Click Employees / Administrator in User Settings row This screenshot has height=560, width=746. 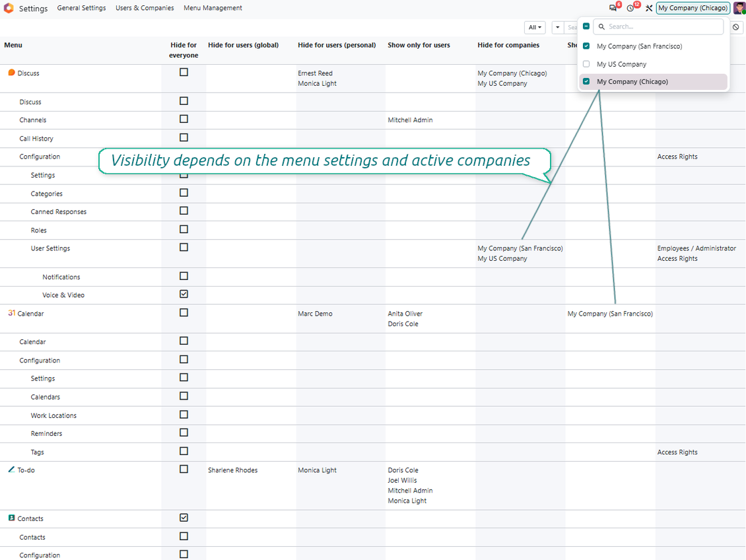click(696, 248)
